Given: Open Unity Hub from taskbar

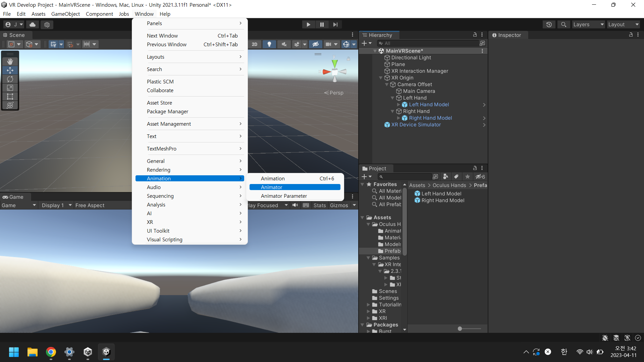Looking at the screenshot, I should coord(88,352).
